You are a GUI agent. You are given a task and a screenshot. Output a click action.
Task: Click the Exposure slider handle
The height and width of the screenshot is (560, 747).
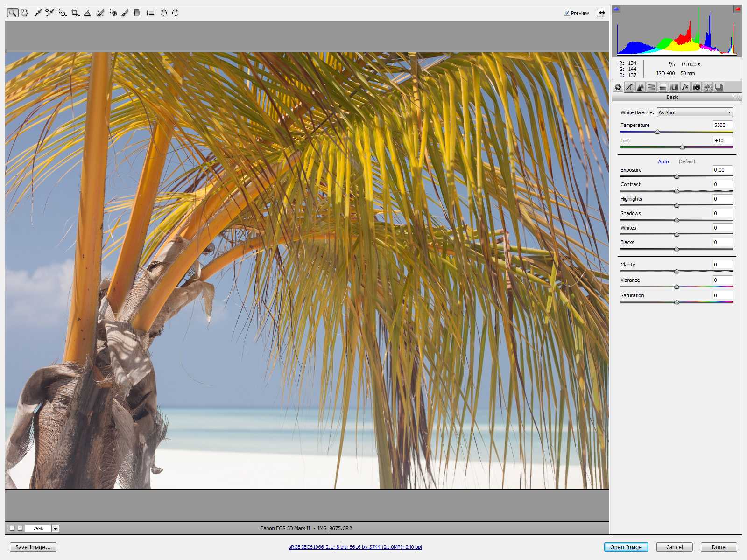tap(677, 176)
